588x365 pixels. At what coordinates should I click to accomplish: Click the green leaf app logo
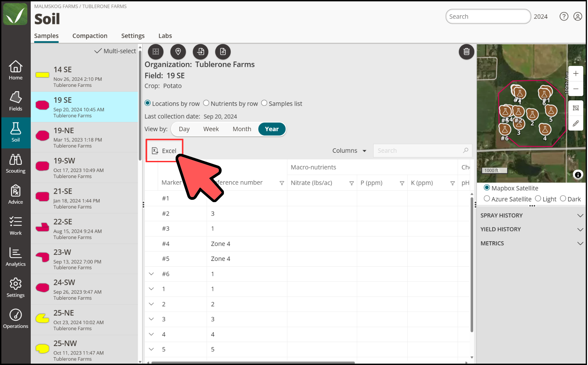(x=15, y=14)
